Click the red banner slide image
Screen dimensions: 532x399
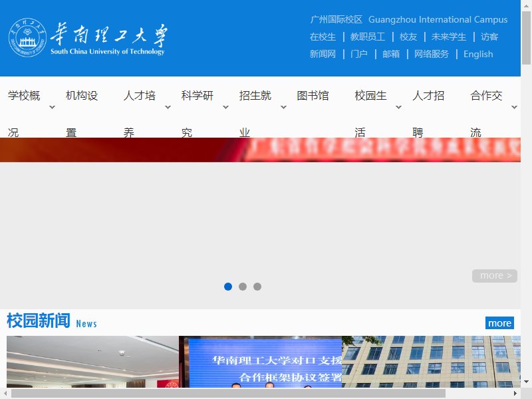[260, 150]
